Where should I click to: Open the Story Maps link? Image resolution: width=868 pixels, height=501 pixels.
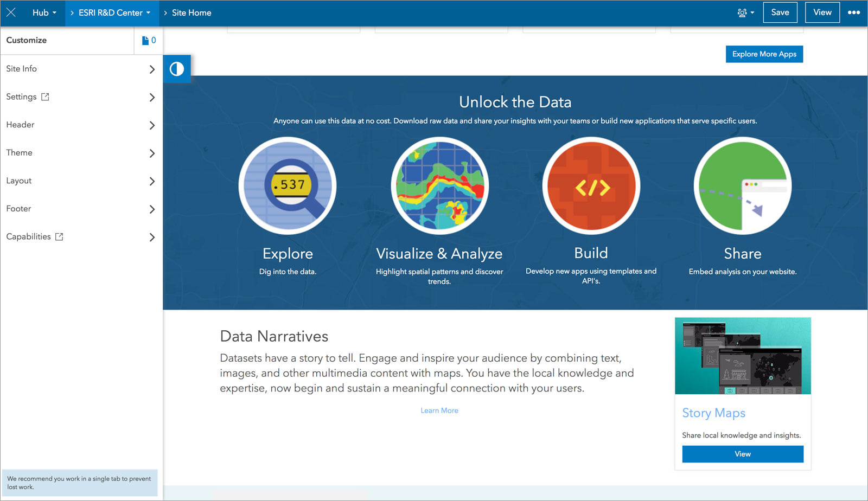click(714, 413)
